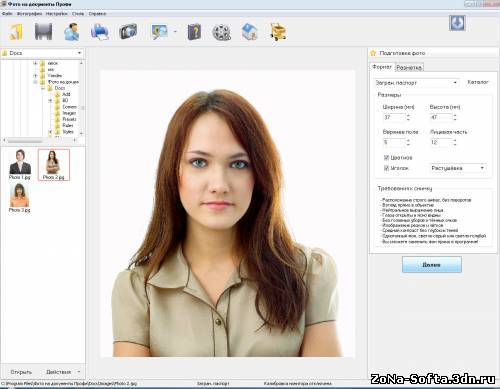Click the Лицевая часть value field
The height and width of the screenshot is (389, 500).
(441, 142)
